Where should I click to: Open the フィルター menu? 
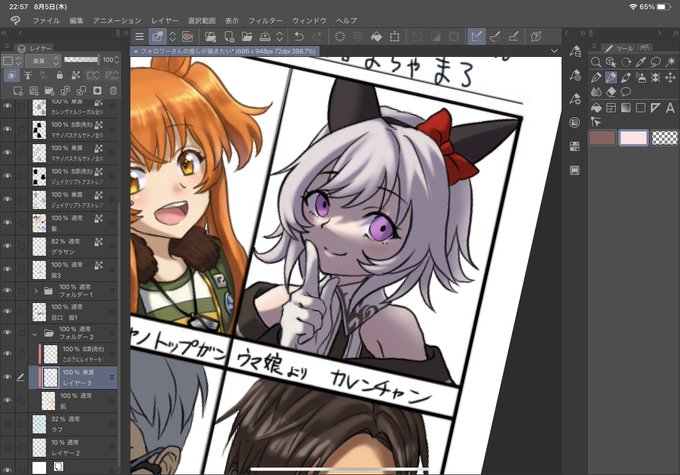(265, 20)
